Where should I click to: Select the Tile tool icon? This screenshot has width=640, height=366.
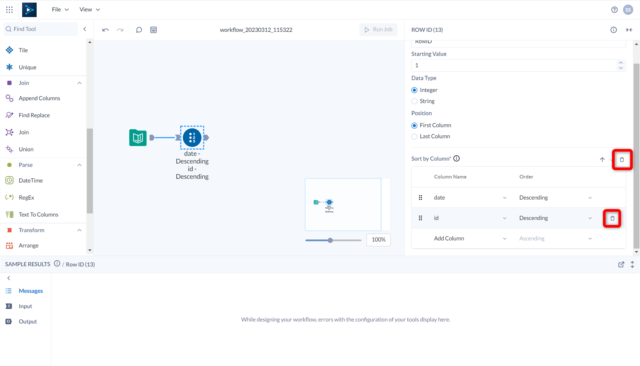tap(9, 50)
